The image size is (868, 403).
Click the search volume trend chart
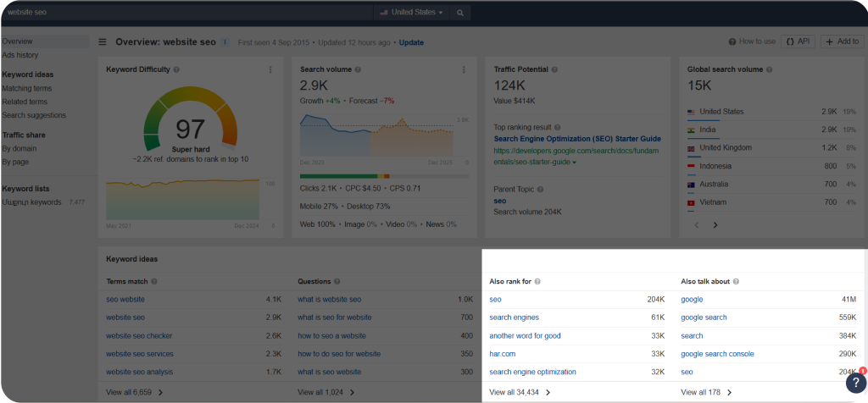384,135
